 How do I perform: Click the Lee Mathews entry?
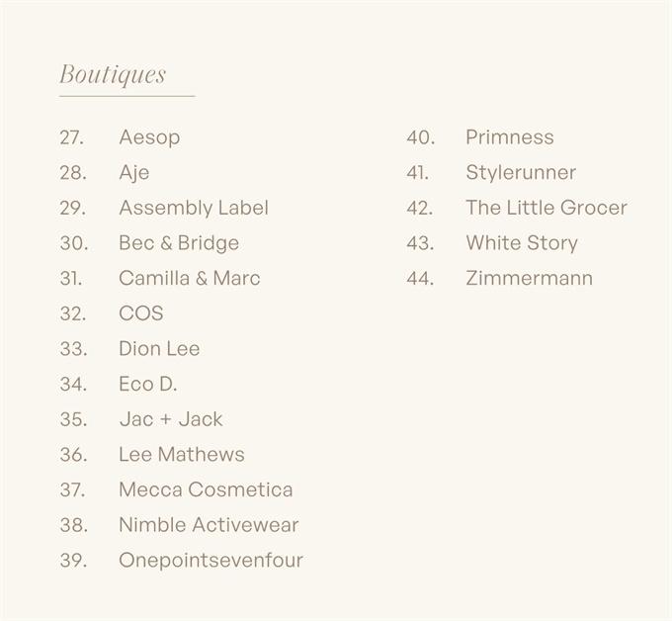[x=182, y=455]
